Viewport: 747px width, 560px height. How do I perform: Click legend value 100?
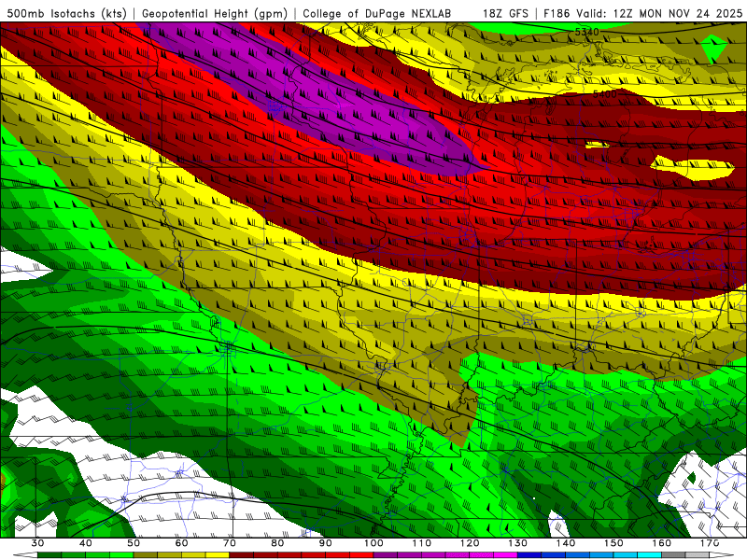pyautogui.click(x=373, y=543)
